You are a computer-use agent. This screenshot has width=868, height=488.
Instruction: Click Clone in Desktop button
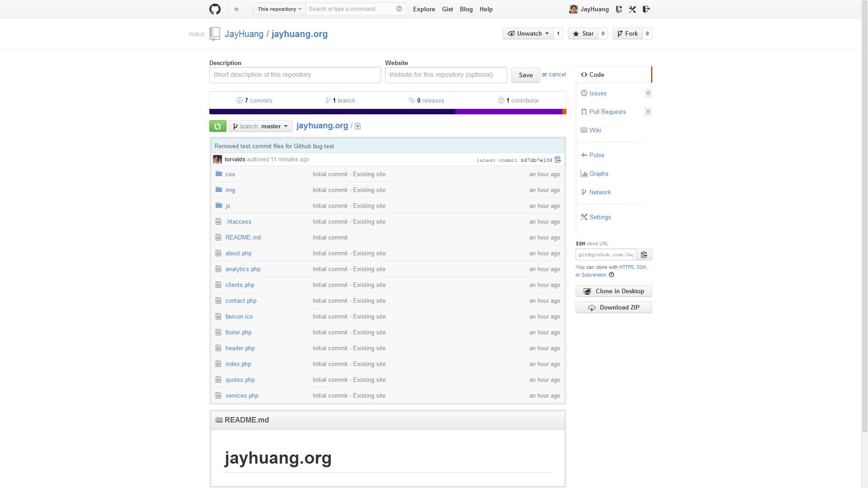click(614, 291)
